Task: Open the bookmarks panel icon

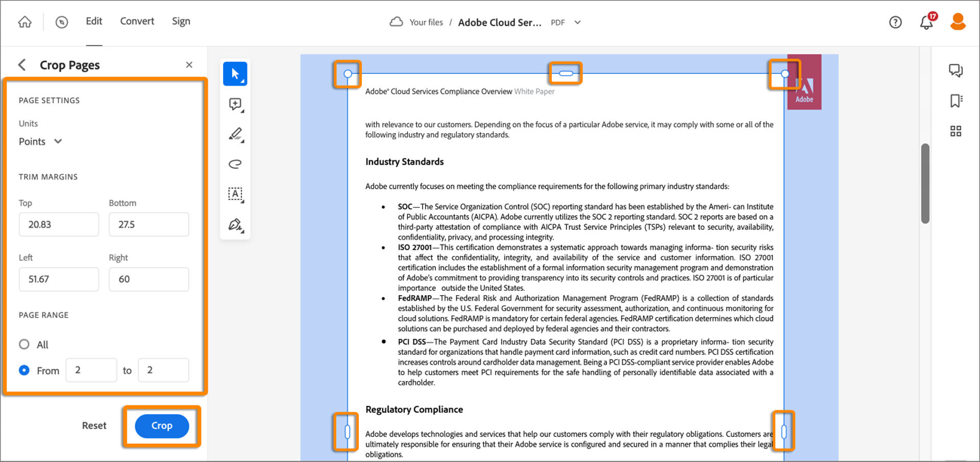Action: (956, 100)
